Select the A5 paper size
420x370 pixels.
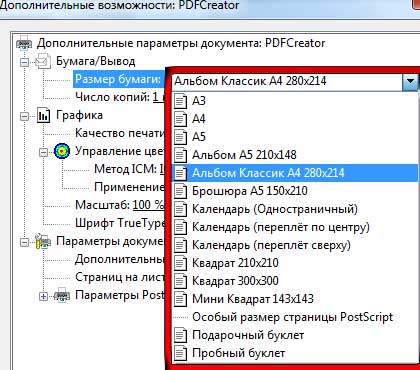(294, 137)
